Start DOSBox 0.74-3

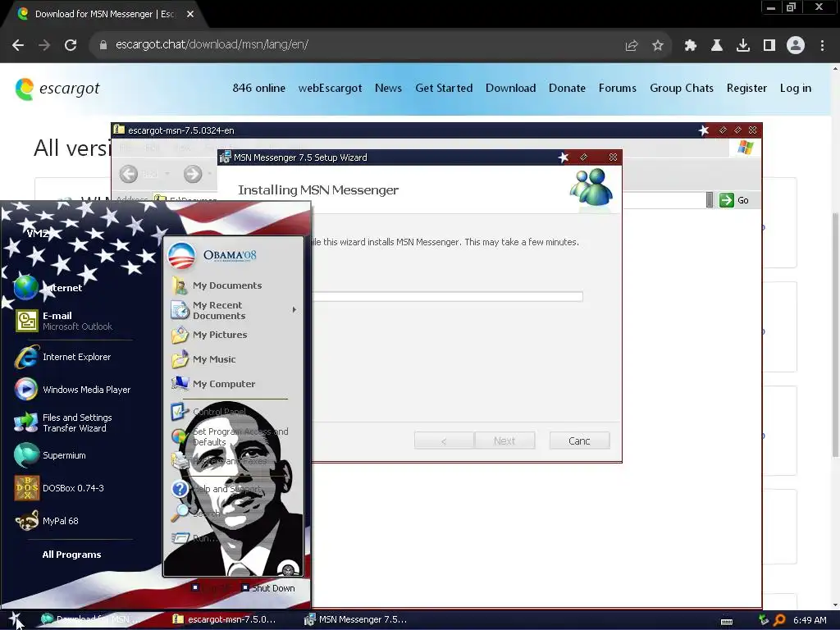point(59,488)
